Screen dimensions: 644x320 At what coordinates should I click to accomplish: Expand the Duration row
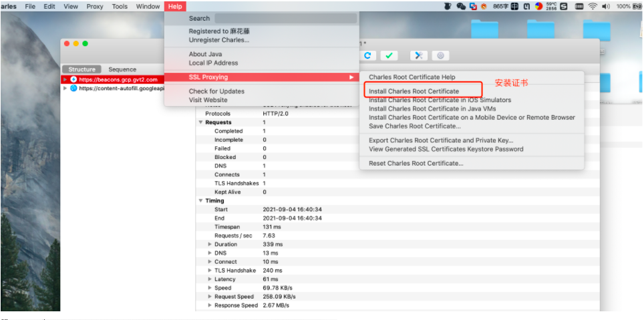click(210, 245)
